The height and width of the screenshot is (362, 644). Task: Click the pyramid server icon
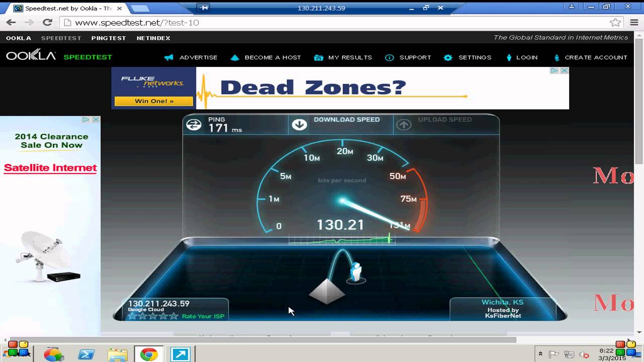(x=327, y=291)
